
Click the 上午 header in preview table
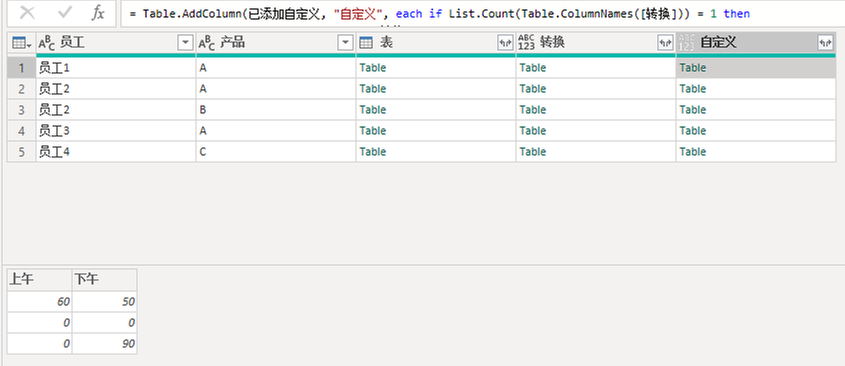coord(40,279)
